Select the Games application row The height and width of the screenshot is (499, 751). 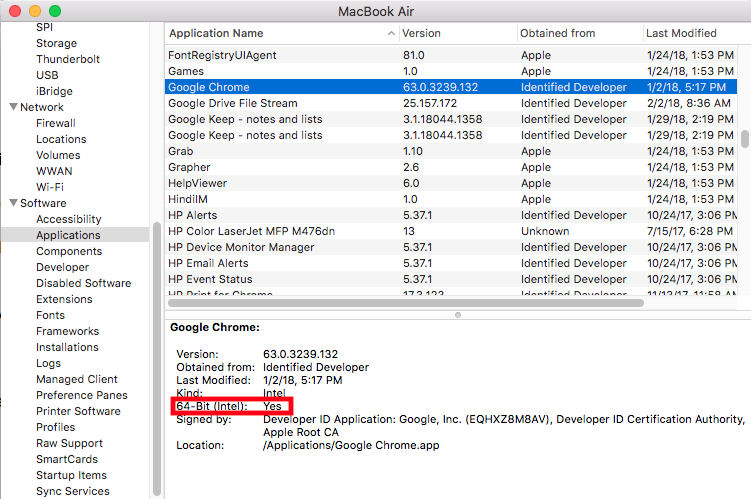(451, 71)
